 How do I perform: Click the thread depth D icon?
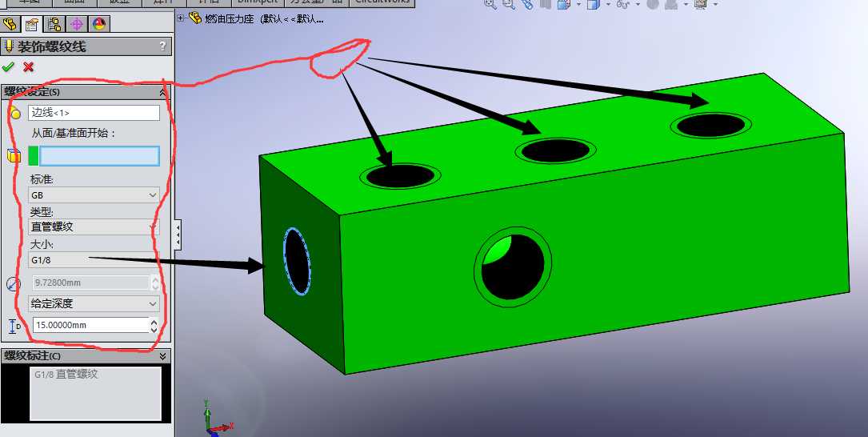pos(14,326)
